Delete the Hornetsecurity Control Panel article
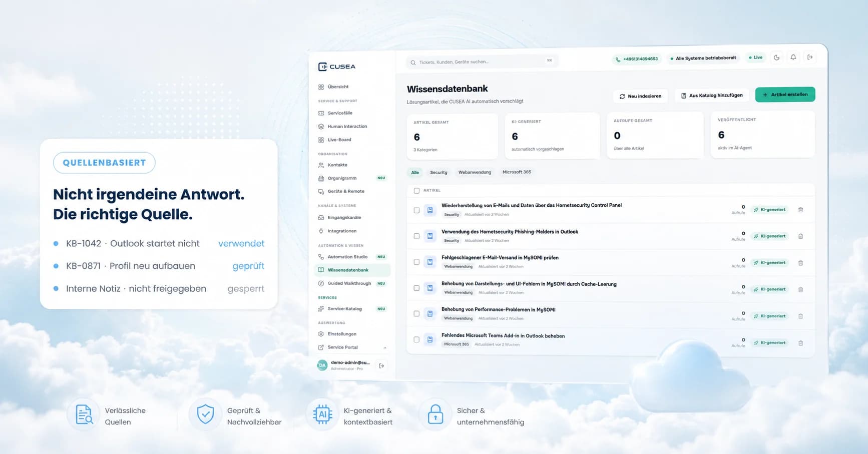 click(x=800, y=210)
